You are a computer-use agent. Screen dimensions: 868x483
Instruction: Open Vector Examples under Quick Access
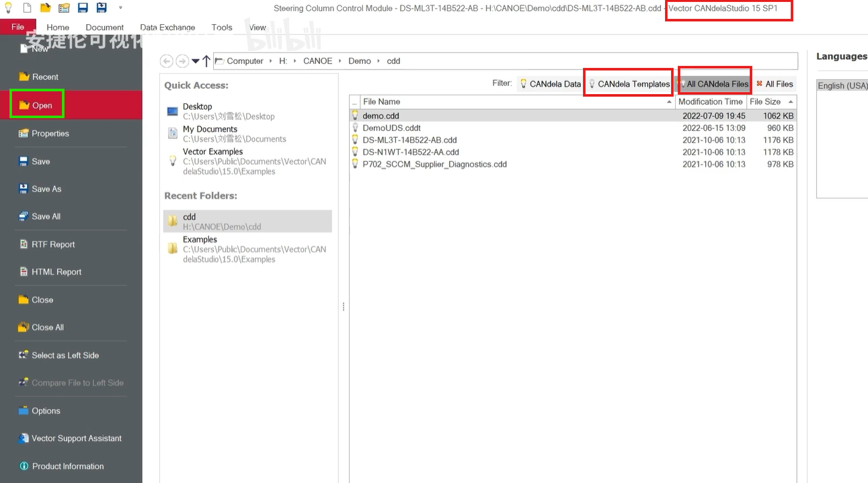pos(247,161)
